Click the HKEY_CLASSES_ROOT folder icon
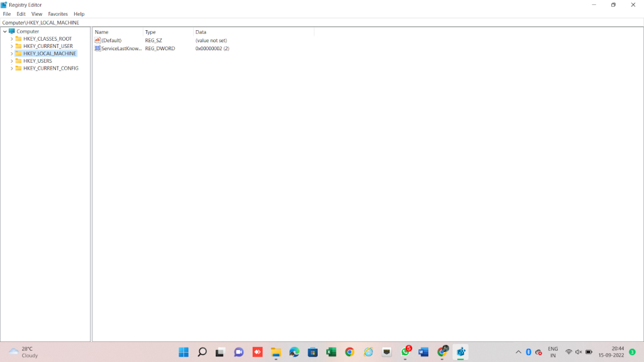 18,39
